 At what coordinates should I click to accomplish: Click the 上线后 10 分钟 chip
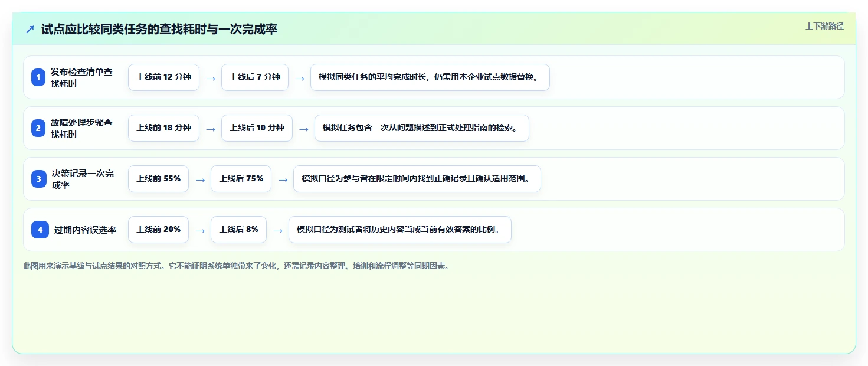click(257, 128)
